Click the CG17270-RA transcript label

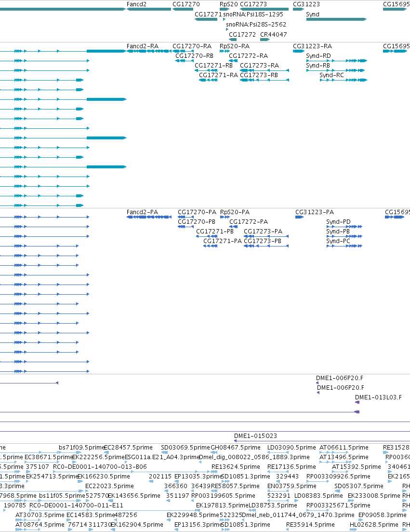click(192, 46)
